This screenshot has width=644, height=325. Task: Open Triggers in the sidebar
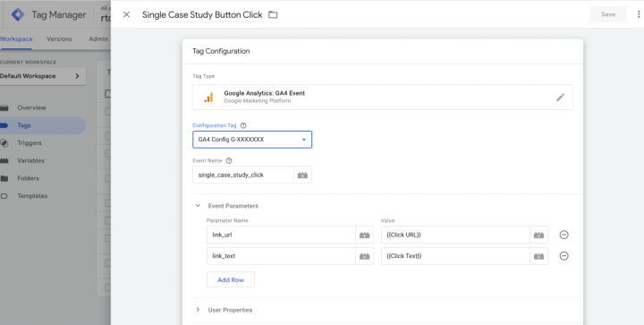[x=30, y=143]
